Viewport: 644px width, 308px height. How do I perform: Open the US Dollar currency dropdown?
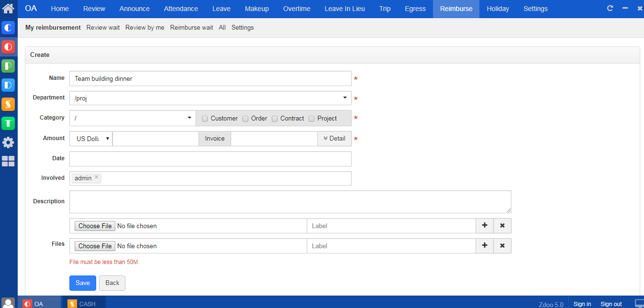point(91,139)
